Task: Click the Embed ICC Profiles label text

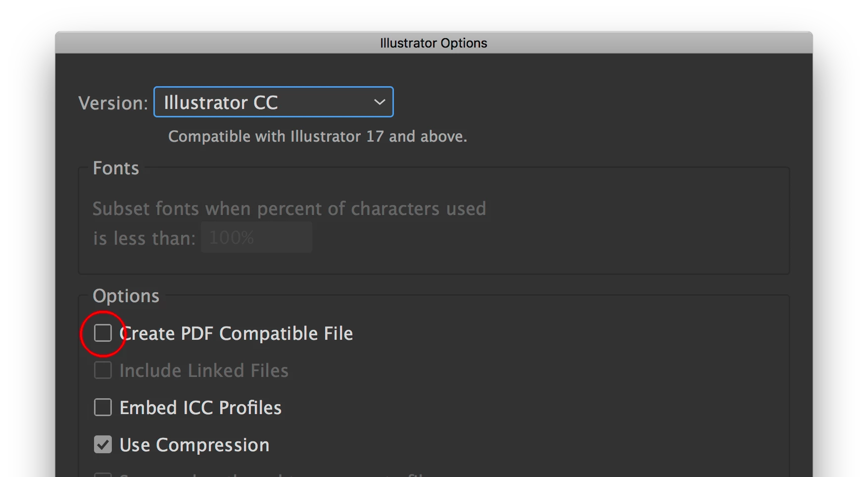Action: coord(200,408)
